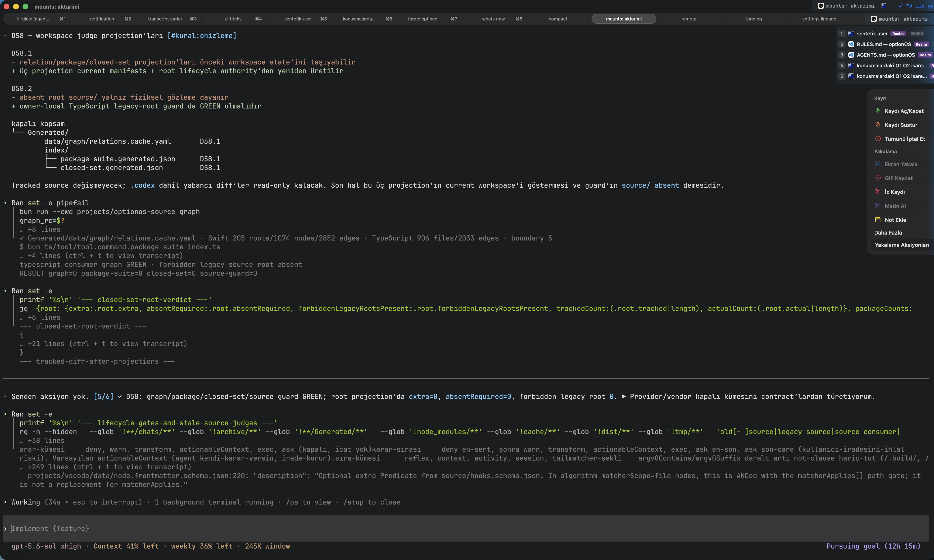Focus the 'Implement {feature}' prompt input

(466, 528)
